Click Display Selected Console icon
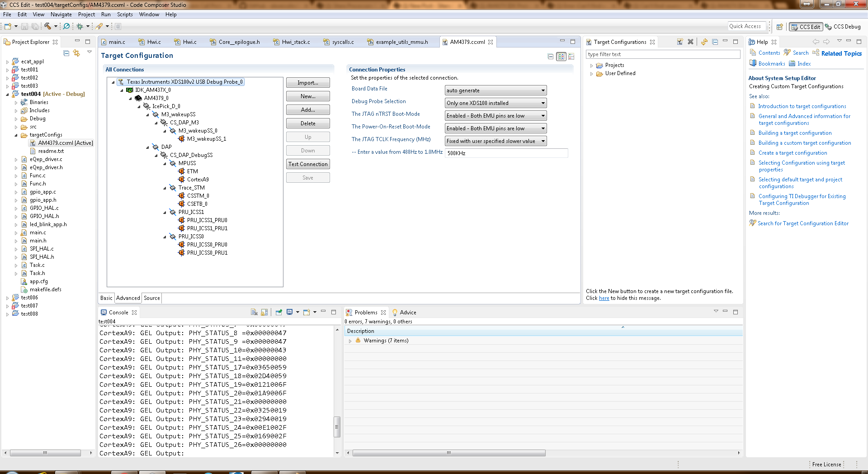 (x=289, y=312)
